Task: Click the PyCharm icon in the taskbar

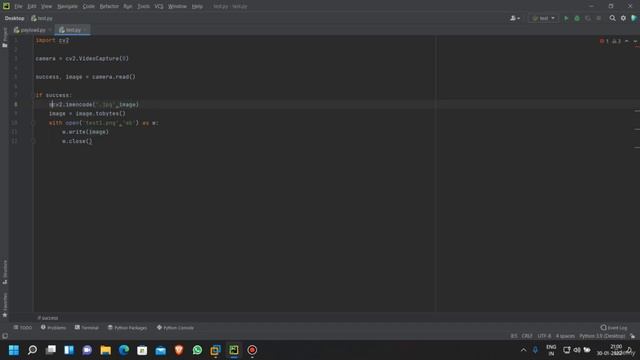Action: point(233,350)
